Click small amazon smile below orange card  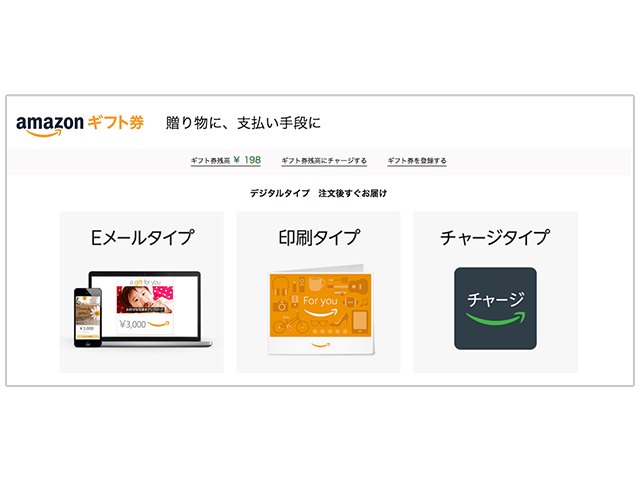320,345
